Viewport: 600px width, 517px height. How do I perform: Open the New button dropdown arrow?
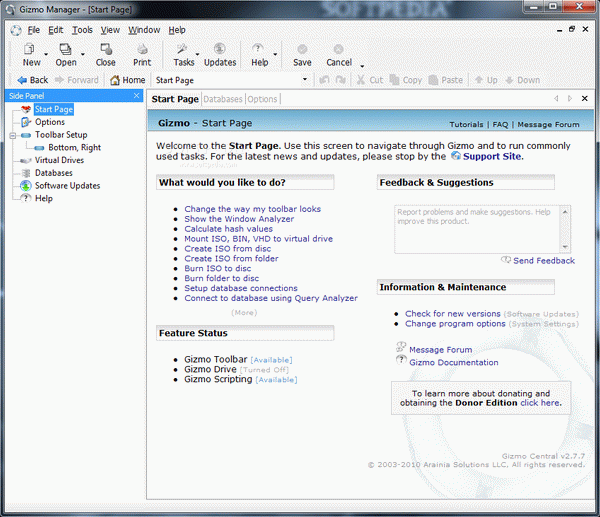coord(46,54)
